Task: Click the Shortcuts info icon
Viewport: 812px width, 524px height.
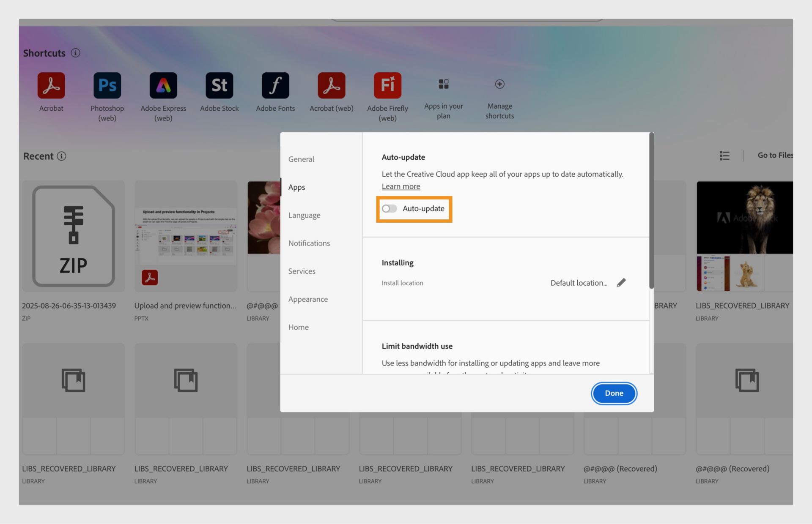Action: pyautogui.click(x=75, y=53)
